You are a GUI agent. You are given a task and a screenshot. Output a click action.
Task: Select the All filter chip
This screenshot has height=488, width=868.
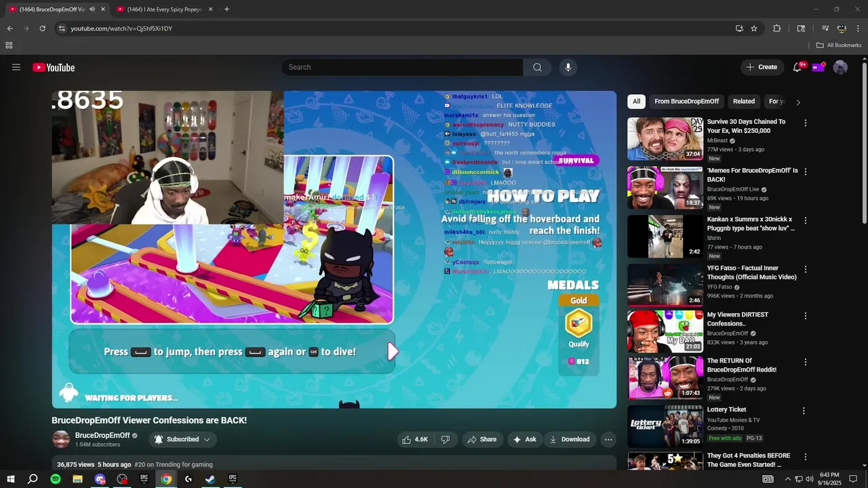click(x=636, y=102)
